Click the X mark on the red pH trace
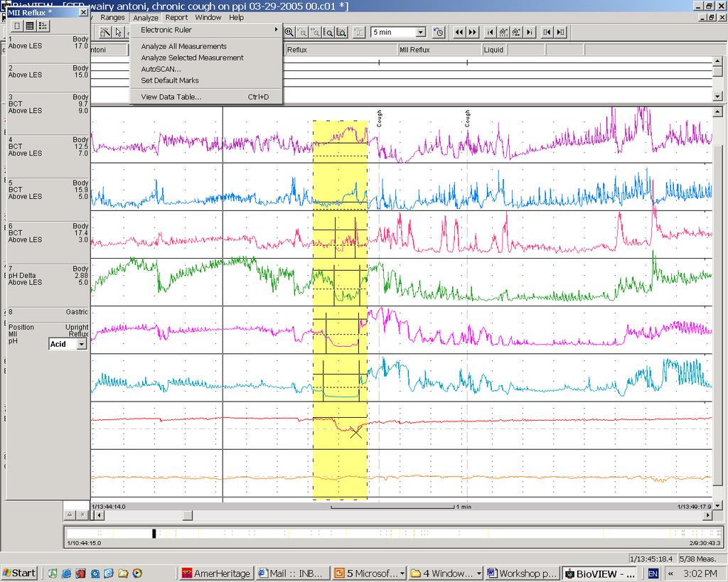The image size is (728, 582). [x=355, y=432]
